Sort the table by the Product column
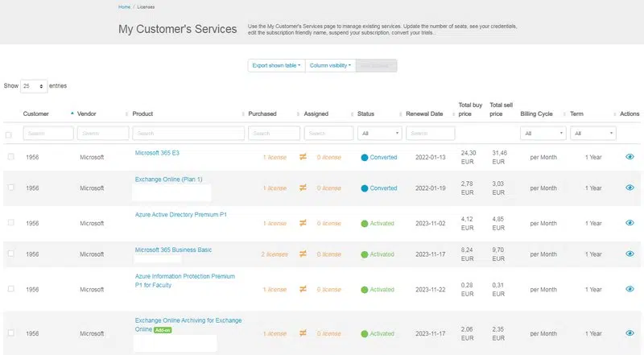 [142, 114]
